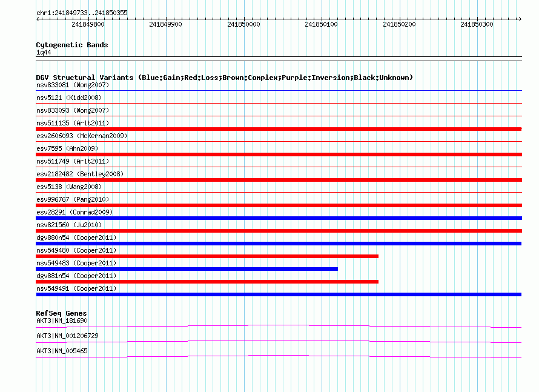The image size is (539, 392).
Task: Click ruler position 241849800
Action: point(88,24)
